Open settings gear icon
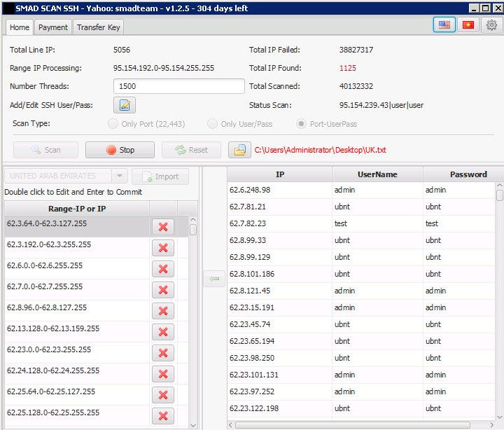Screen dimensions: 504x430 (491, 25)
